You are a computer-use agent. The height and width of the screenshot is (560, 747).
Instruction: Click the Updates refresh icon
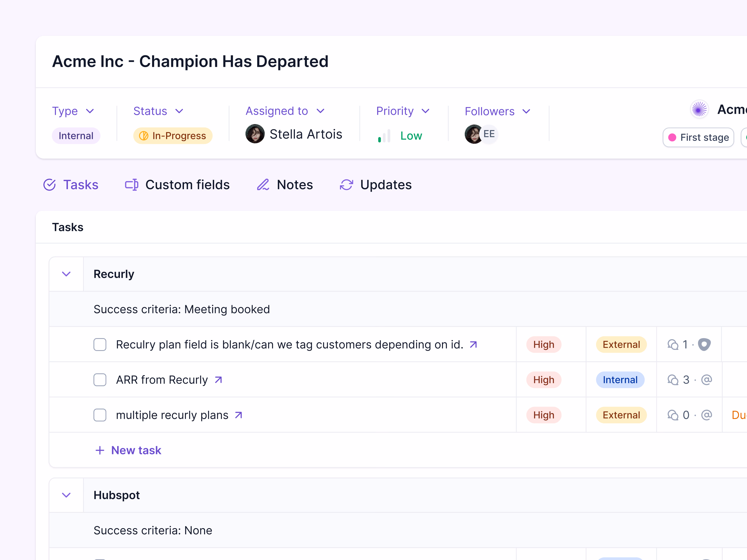[x=346, y=185]
